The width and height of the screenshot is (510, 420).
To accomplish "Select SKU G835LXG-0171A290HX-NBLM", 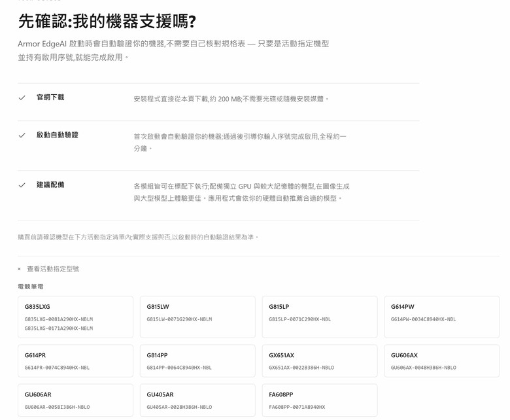I will point(59,328).
